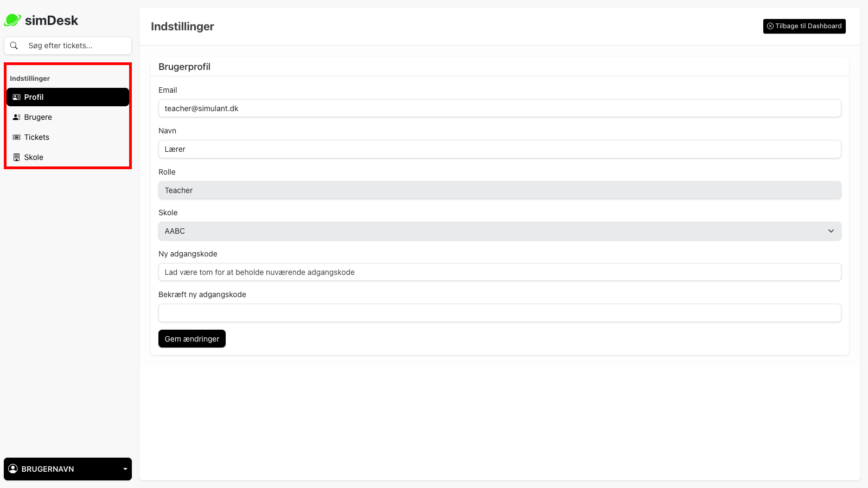Screen dimensions: 868x488
Task: Click Tilbage til Dashboard
Action: point(805,26)
